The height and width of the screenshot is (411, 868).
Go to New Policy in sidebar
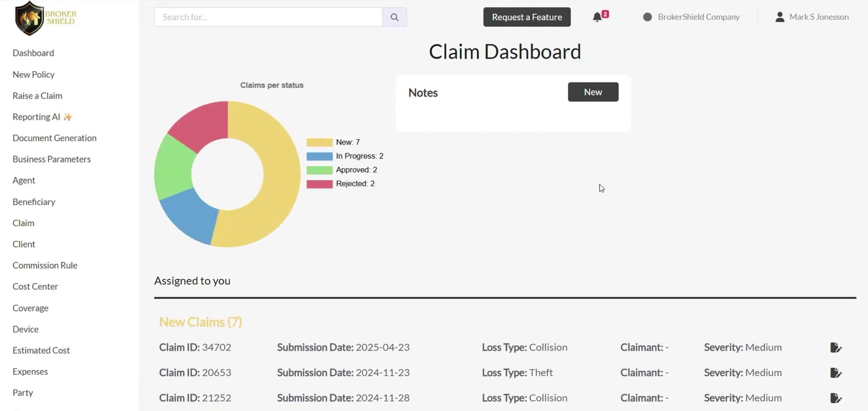pos(34,74)
